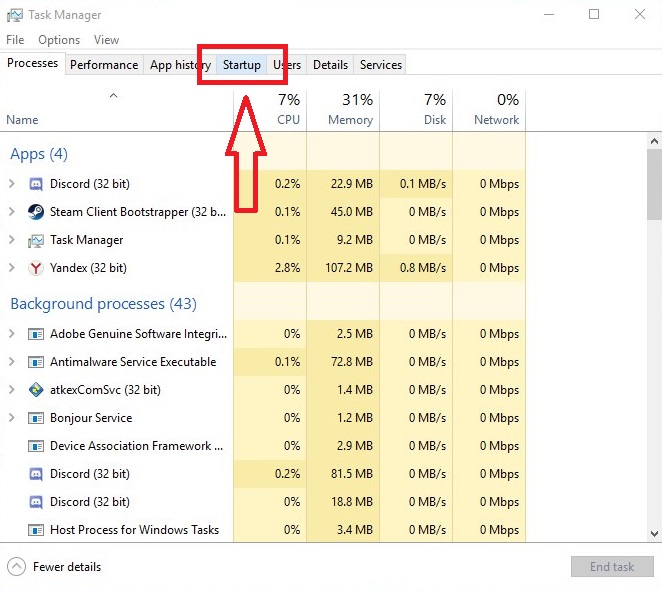Click Bonjour Service's 1.2 MB memory value
Screen dimensions: 662x591
tap(355, 418)
